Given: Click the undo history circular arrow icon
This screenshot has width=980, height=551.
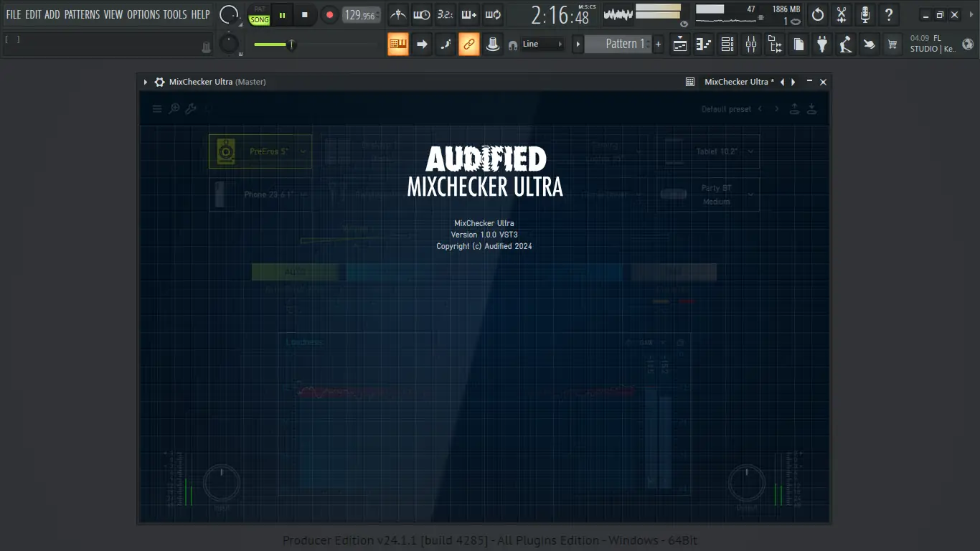Looking at the screenshot, I should (x=818, y=14).
